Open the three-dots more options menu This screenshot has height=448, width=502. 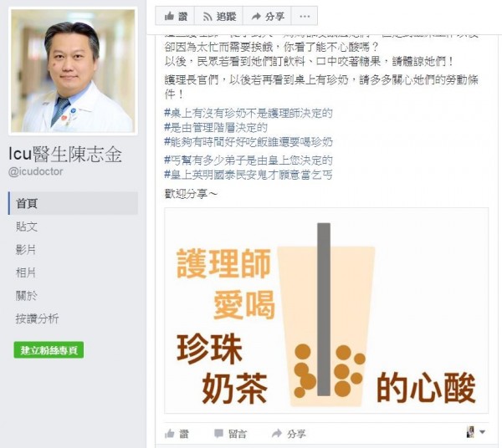pos(305,16)
